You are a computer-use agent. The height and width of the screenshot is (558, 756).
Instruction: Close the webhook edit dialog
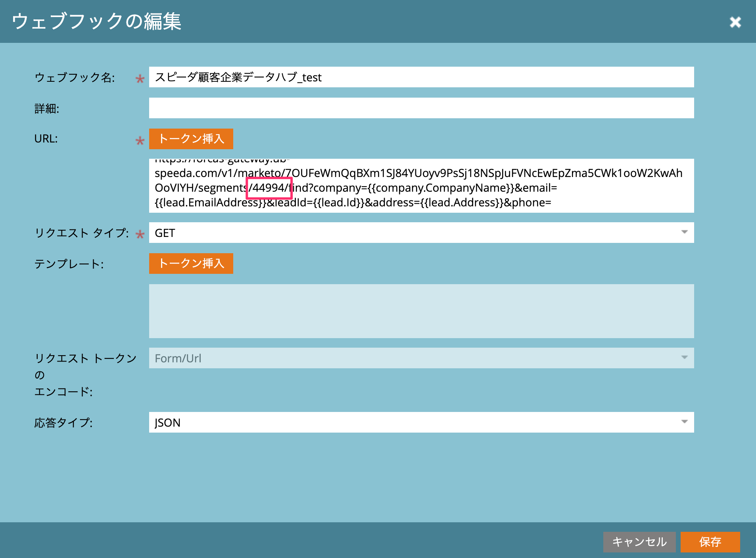click(x=736, y=22)
